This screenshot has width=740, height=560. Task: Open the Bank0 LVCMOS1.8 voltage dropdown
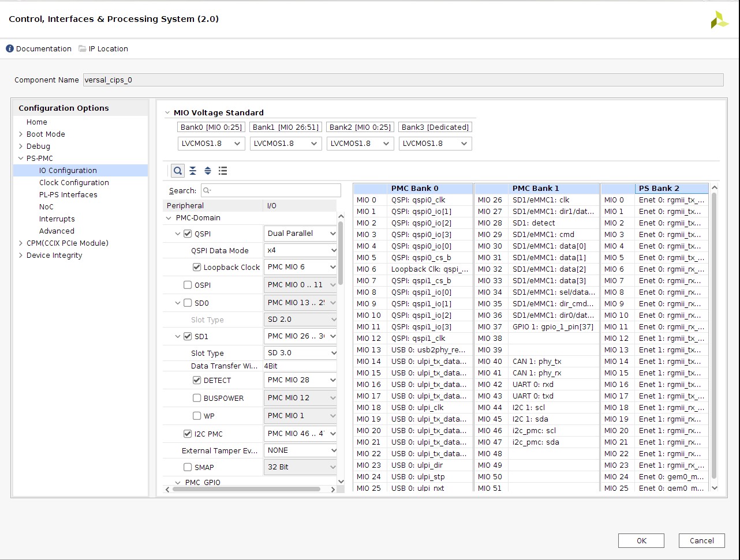tap(211, 144)
